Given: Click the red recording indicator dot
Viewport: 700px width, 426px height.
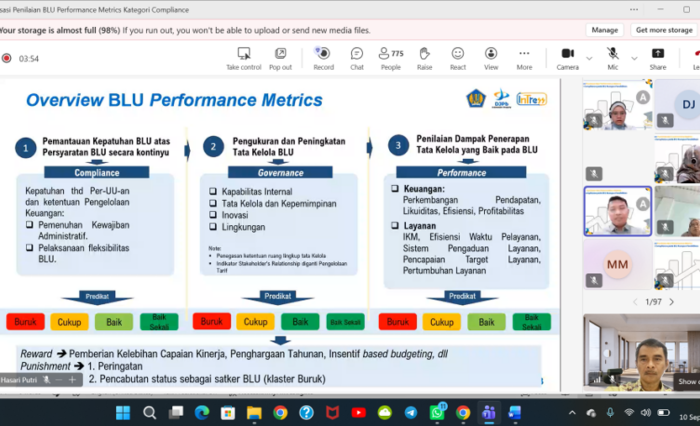Looking at the screenshot, I should click(x=7, y=58).
